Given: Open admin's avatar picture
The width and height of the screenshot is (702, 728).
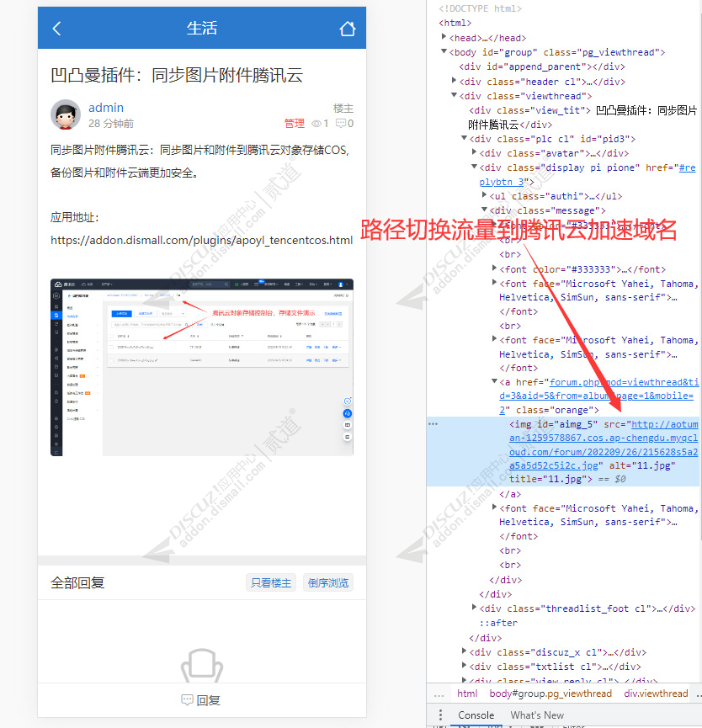Looking at the screenshot, I should pos(66,114).
